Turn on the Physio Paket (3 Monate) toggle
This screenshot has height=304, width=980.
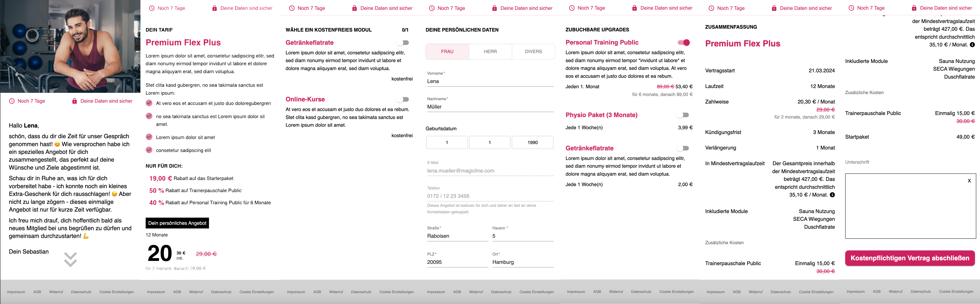[x=683, y=115]
